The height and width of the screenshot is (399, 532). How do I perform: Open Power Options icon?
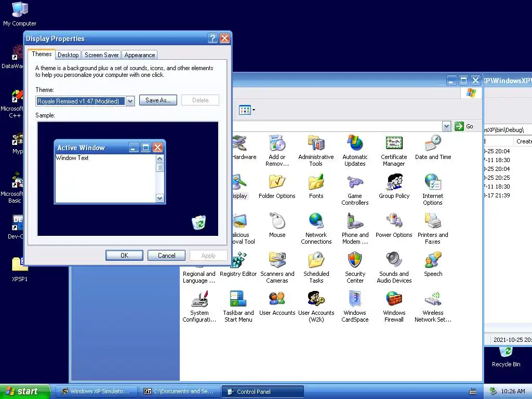click(394, 225)
